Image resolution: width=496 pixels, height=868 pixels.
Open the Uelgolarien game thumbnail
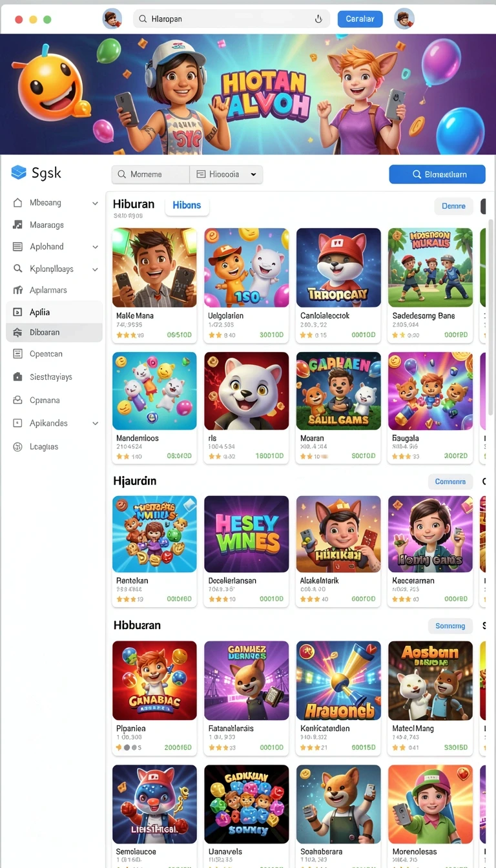(x=247, y=267)
